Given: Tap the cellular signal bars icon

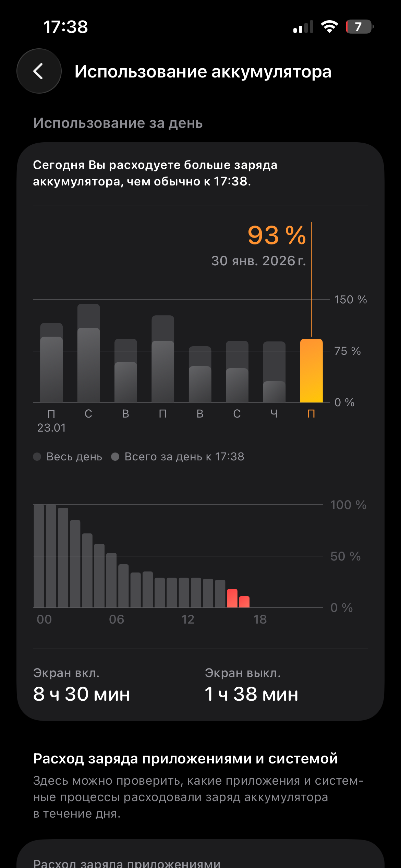Looking at the screenshot, I should [303, 27].
